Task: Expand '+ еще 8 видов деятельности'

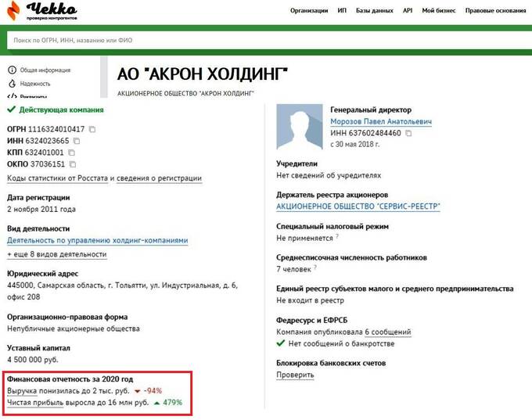Action: point(56,254)
